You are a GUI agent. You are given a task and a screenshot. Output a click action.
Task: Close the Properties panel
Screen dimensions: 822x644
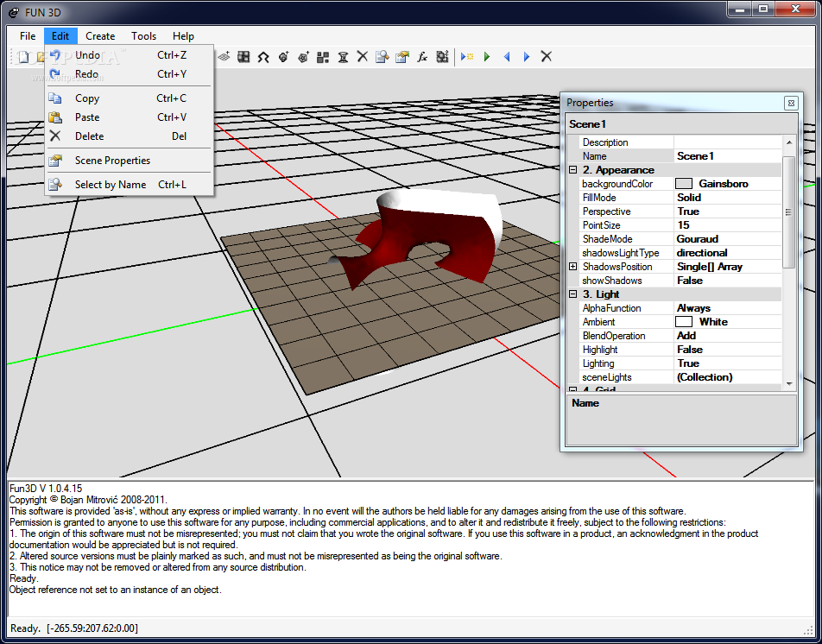pyautogui.click(x=791, y=104)
